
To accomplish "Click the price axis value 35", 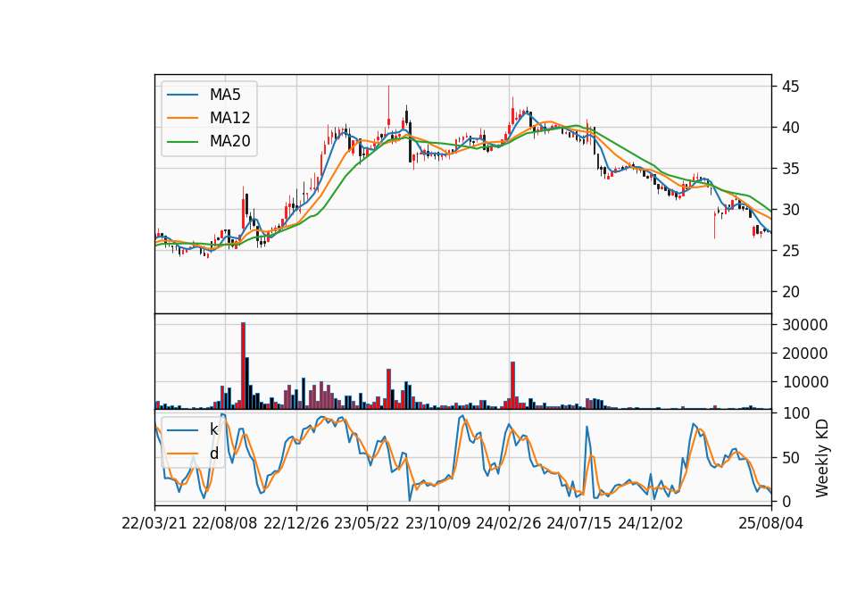I will click(x=790, y=169).
